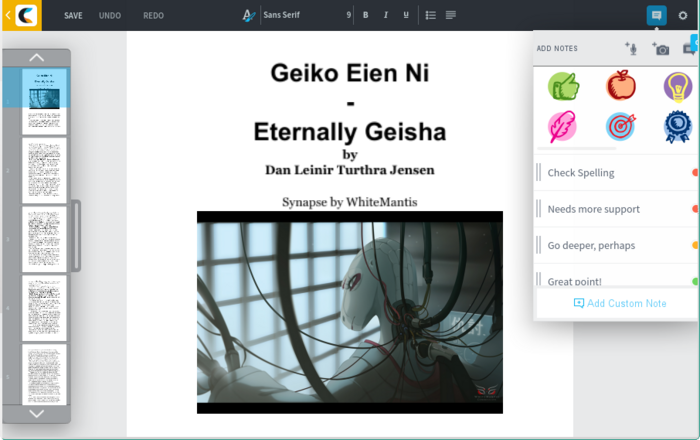
Task: Click author name Dan Leinir Turthra Jensen
Action: pyautogui.click(x=350, y=170)
